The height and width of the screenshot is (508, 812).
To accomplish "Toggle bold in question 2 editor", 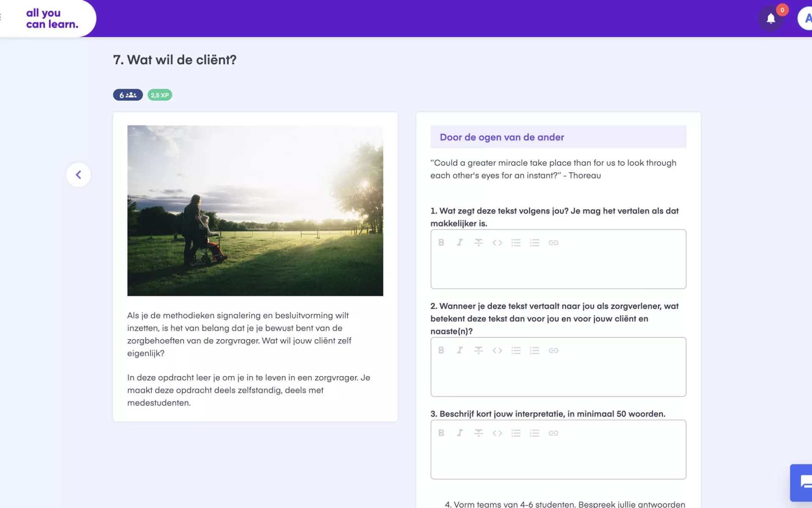I will pyautogui.click(x=441, y=351).
